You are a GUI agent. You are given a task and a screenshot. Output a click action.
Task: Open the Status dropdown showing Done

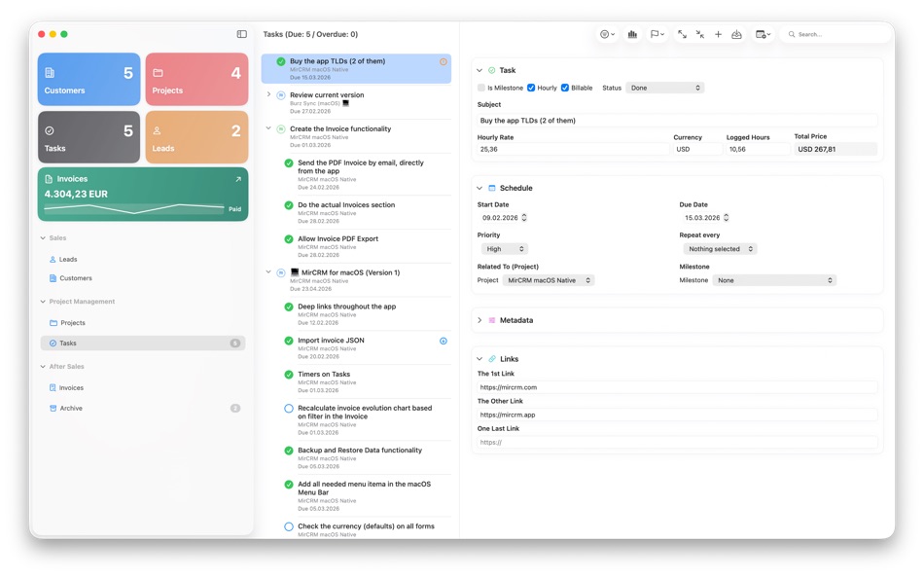(664, 88)
